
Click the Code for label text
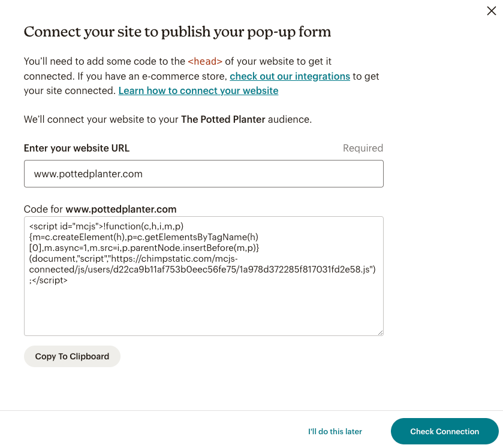point(43,209)
